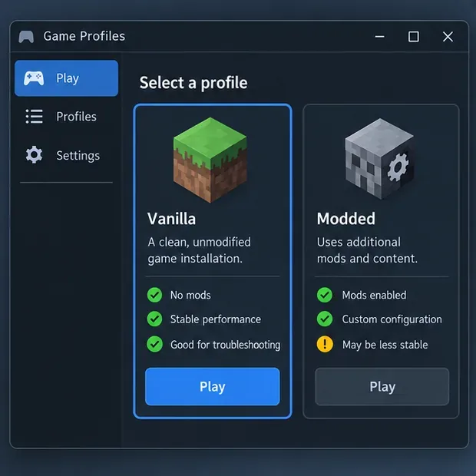The height and width of the screenshot is (476, 476).
Task: Close the Game Profiles window
Action: [448, 37]
